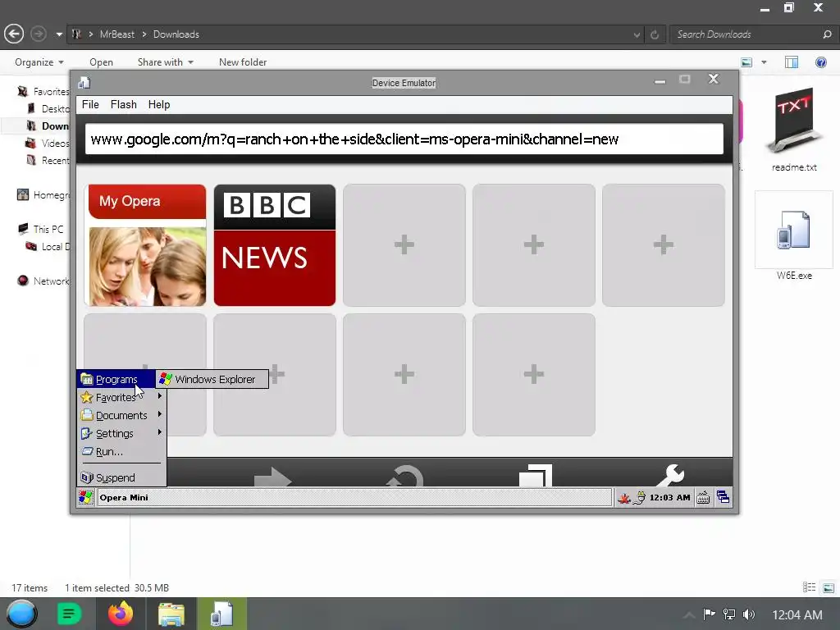Open Firefox from the taskbar
This screenshot has width=840, height=630.
point(121,614)
